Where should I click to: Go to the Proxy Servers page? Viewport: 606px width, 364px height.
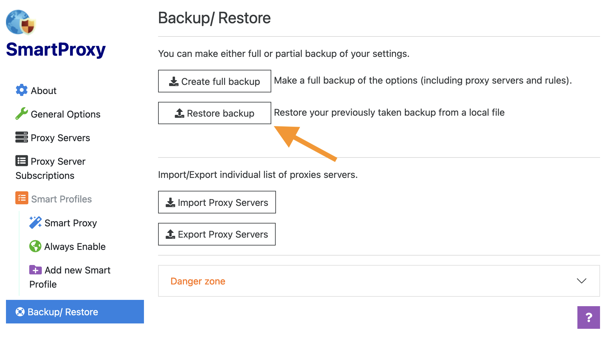tap(60, 138)
